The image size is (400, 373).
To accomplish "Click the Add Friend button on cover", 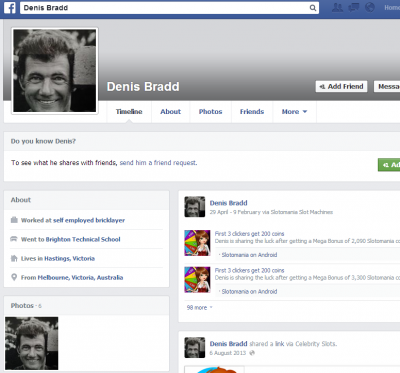I will (341, 86).
